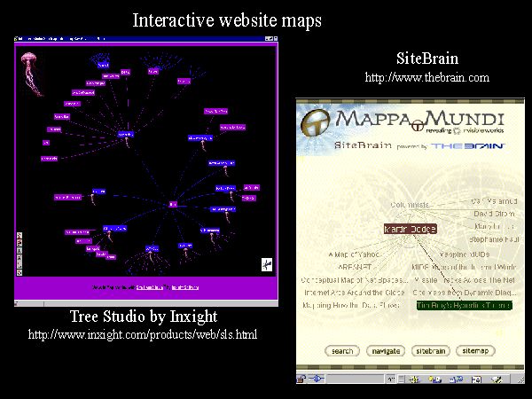Click the Interactive website maps slide title
The height and width of the screenshot is (399, 532).
pyautogui.click(x=227, y=20)
